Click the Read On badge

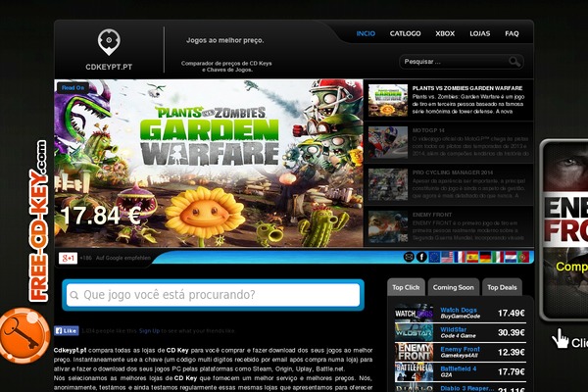[73, 88]
